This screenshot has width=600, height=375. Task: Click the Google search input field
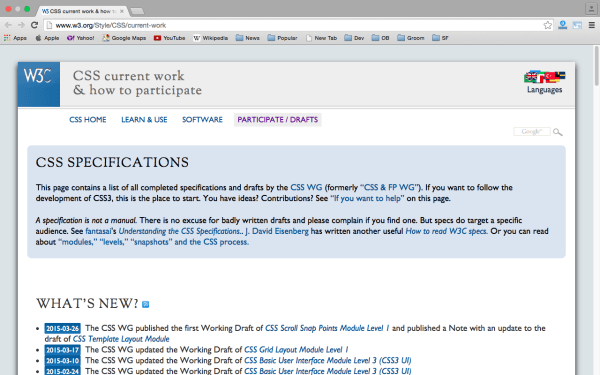(532, 132)
